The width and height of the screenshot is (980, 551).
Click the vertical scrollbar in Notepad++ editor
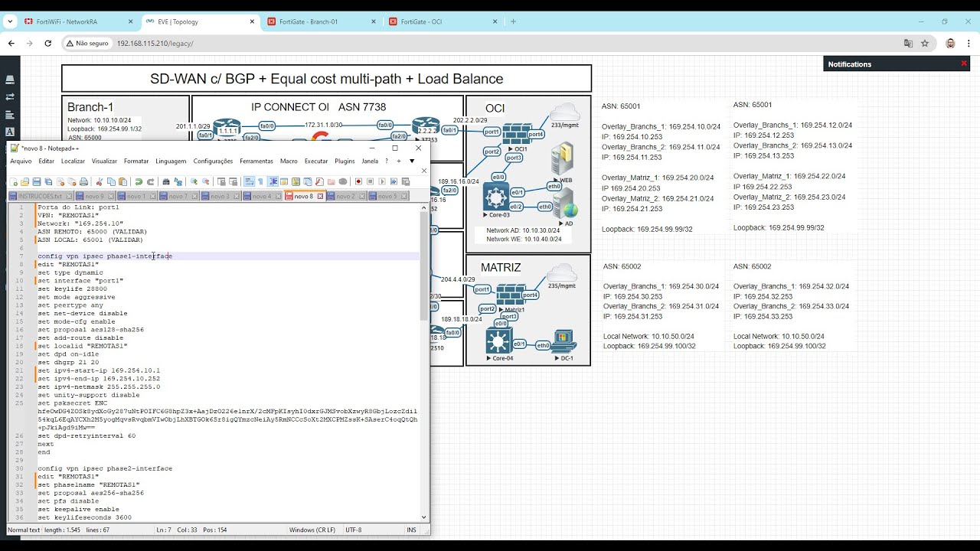424,266
